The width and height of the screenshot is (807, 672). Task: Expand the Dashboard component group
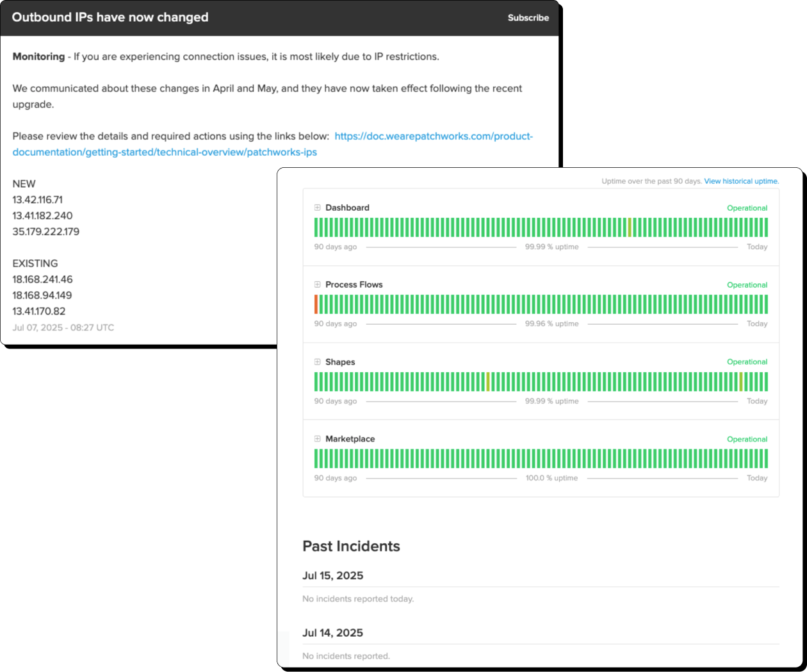click(x=317, y=208)
